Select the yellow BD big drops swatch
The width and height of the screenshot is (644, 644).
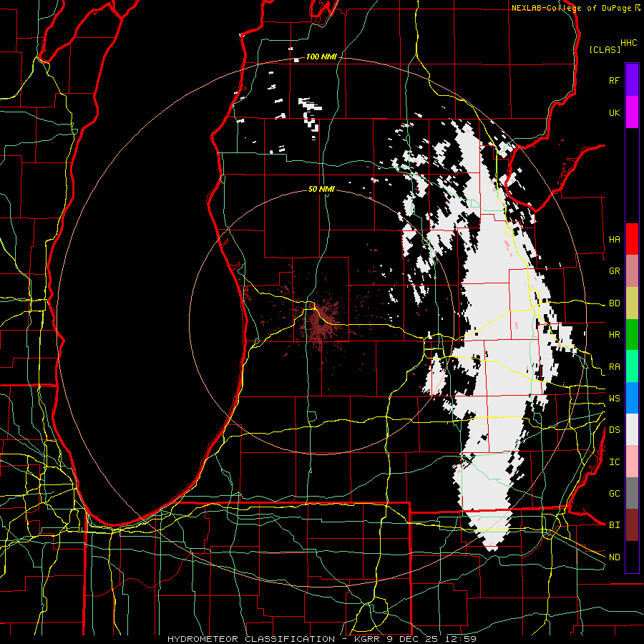(x=632, y=303)
